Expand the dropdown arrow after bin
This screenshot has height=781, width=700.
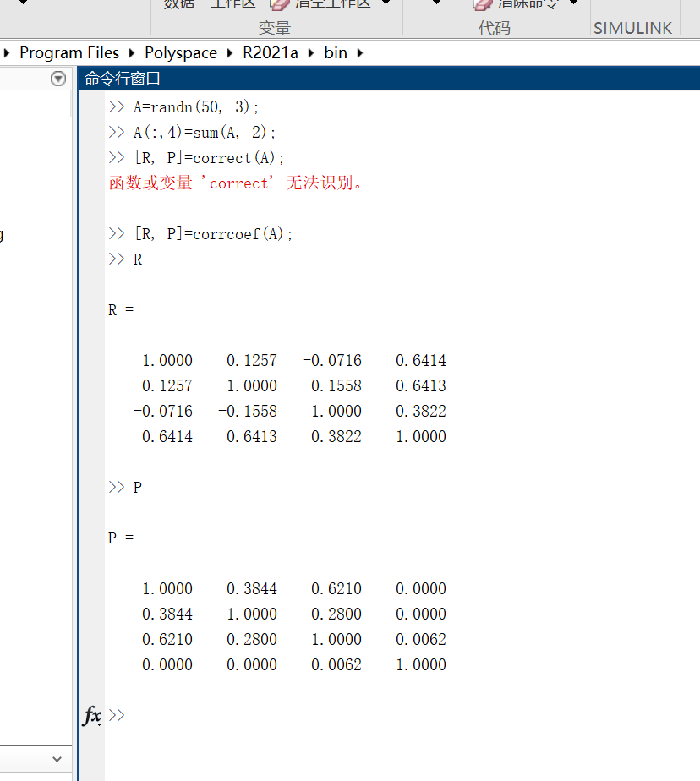359,52
